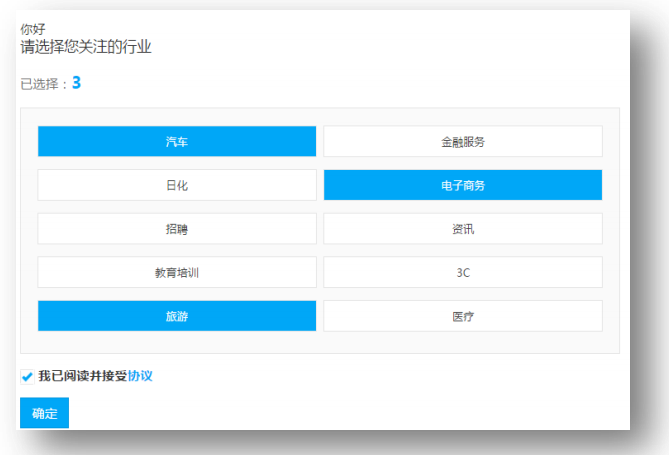This screenshot has height=455, width=669.
Task: Select the 教育培训 industry tile
Action: coord(177,272)
